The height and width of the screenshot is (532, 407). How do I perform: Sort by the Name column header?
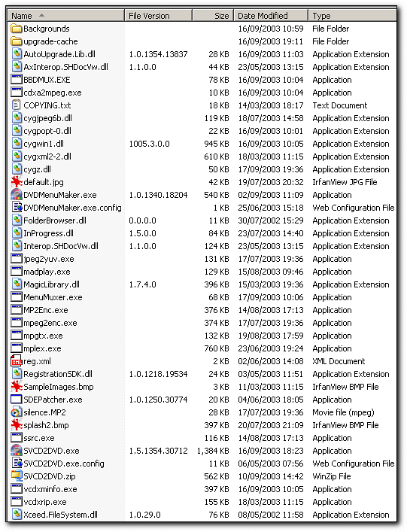point(66,16)
